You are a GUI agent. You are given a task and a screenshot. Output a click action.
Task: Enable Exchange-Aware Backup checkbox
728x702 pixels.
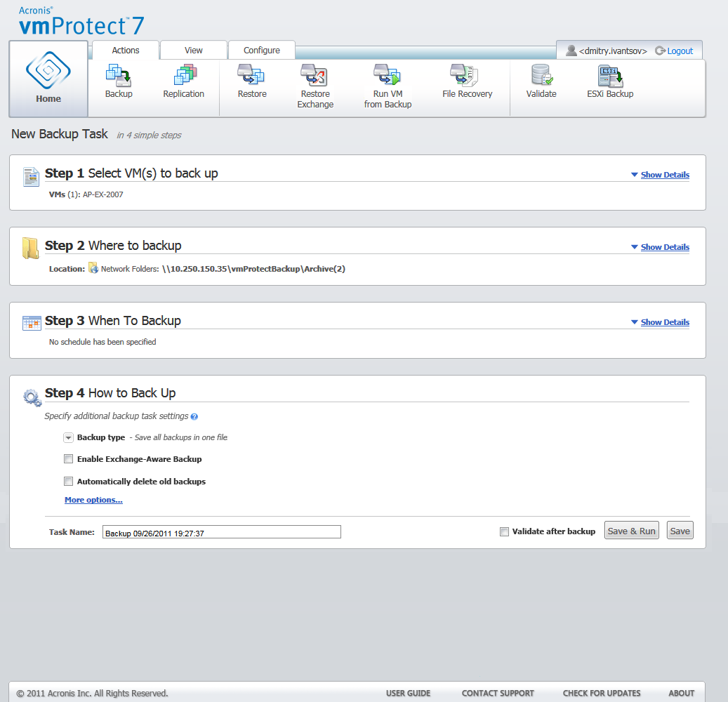tap(69, 459)
